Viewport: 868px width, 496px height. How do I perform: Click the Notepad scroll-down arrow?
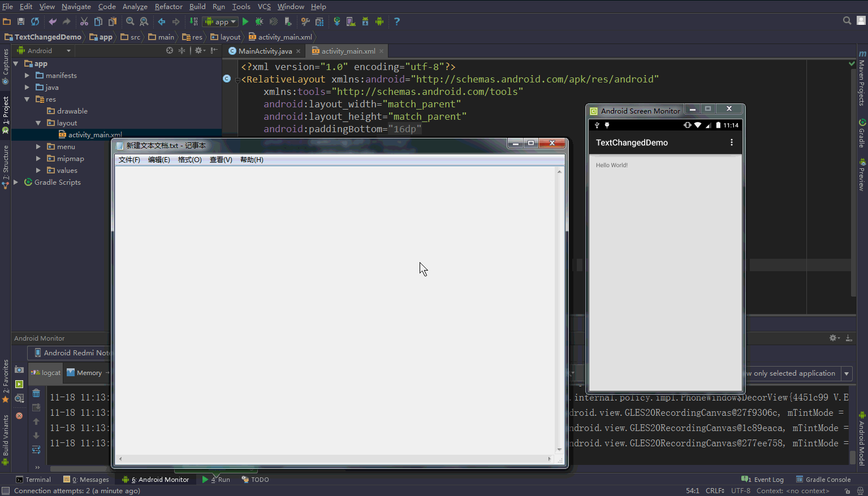(559, 450)
